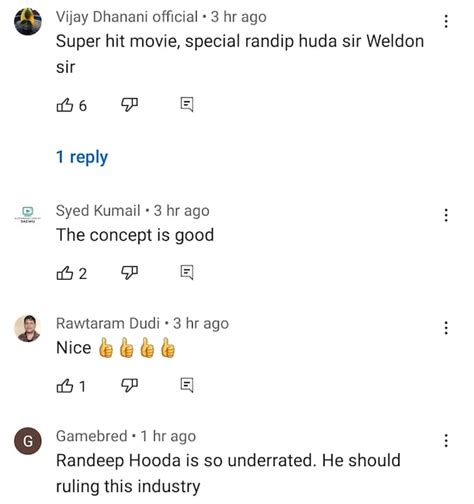Open more options for Gamebred's comment
Screen dimensions: 474x504
tap(446, 440)
